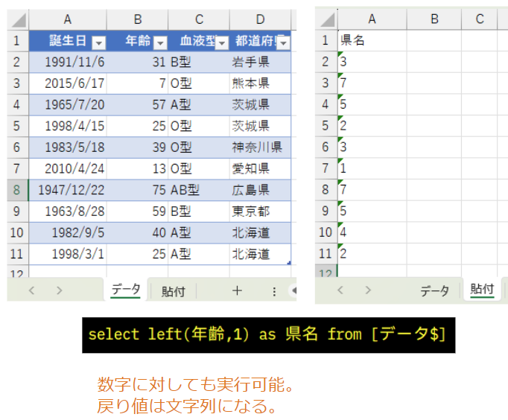The height and width of the screenshot is (420, 508).
Task: Click right sheet cell A2 showing 3
Action: (372, 62)
